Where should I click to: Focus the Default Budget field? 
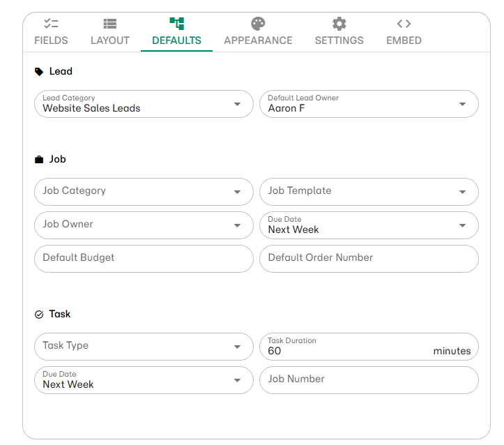[x=144, y=259]
